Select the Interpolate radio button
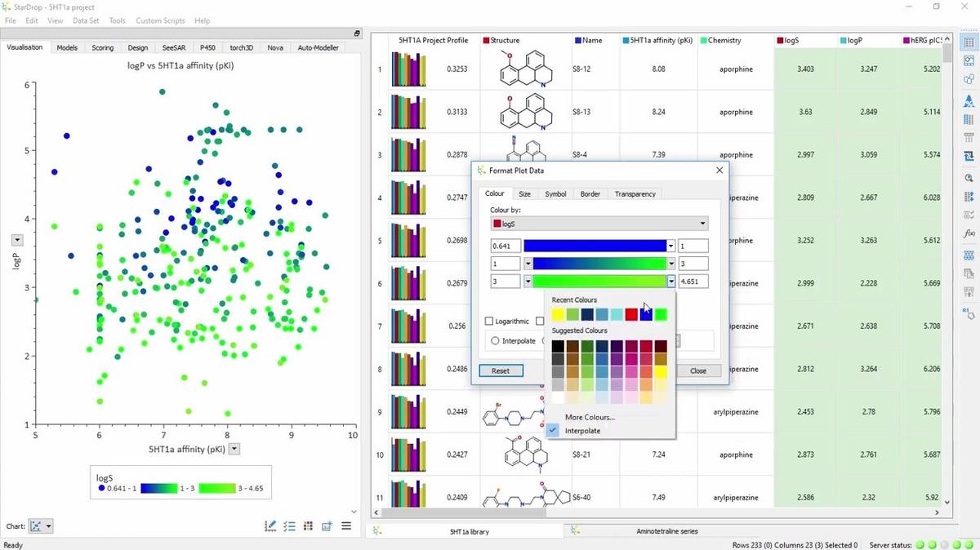This screenshot has height=550, width=980. coord(495,341)
